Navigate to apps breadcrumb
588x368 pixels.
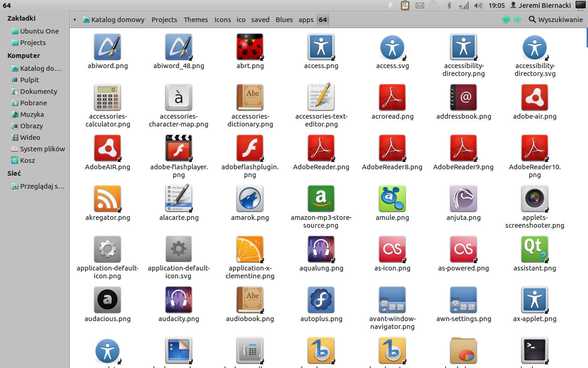[x=306, y=20]
